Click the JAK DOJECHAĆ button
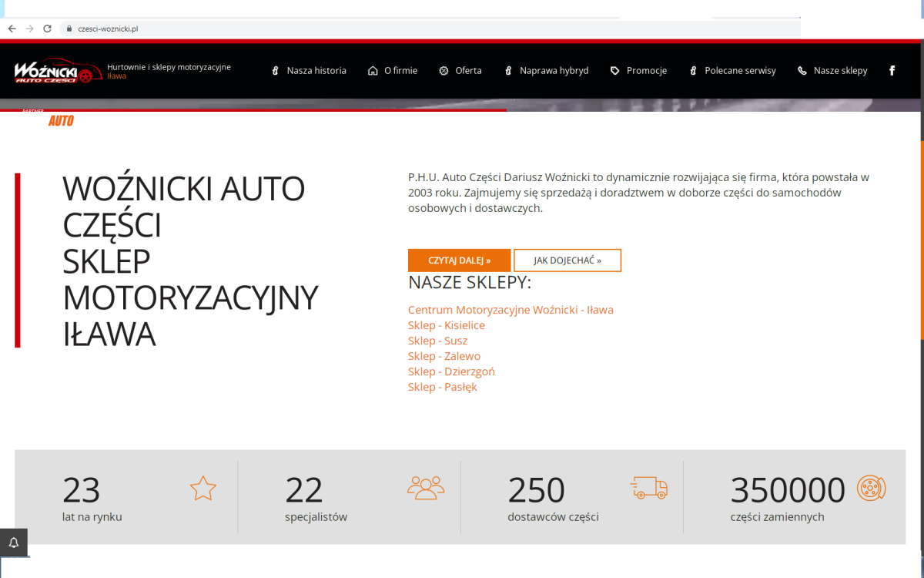The height and width of the screenshot is (578, 924). click(567, 260)
